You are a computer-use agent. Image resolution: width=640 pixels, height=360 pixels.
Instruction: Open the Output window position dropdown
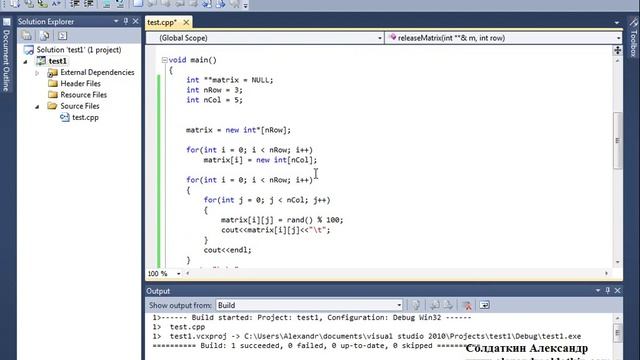tap(598, 290)
